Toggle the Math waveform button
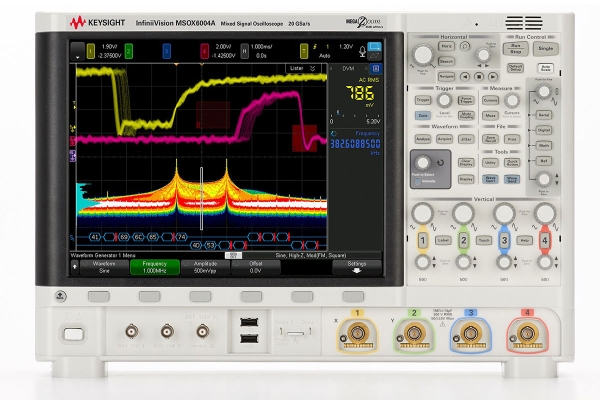Viewport: 600px width, 400px height. [544, 145]
